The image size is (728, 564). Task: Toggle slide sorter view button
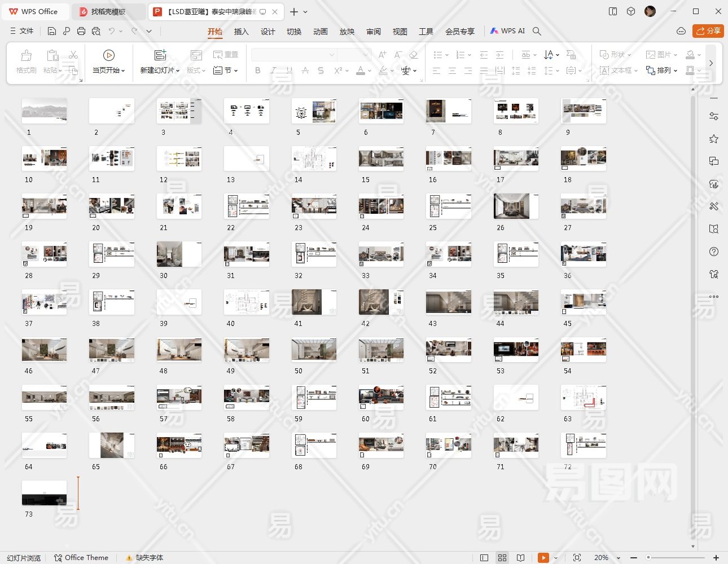pos(502,558)
